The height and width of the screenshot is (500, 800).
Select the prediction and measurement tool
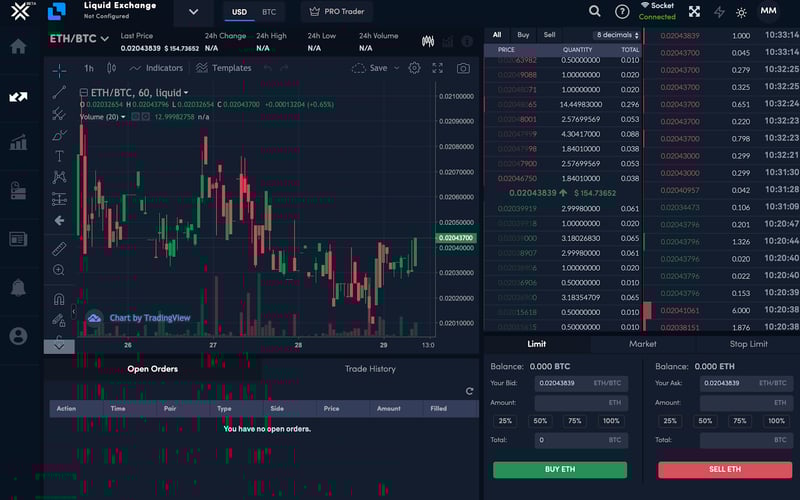coord(59,198)
